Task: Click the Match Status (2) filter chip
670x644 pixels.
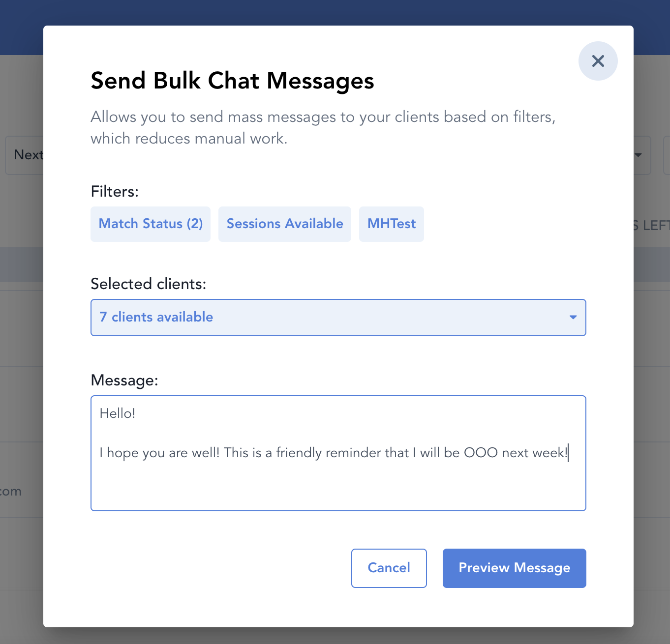Action: [151, 224]
